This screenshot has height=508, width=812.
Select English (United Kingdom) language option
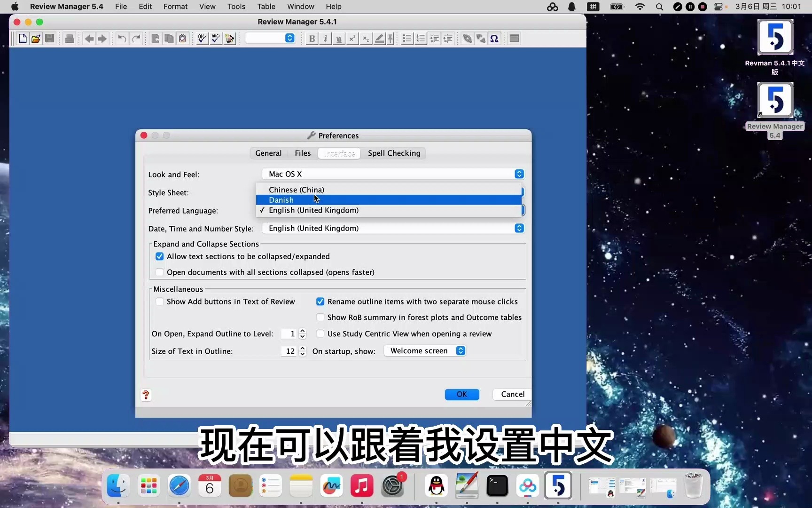[389, 210]
